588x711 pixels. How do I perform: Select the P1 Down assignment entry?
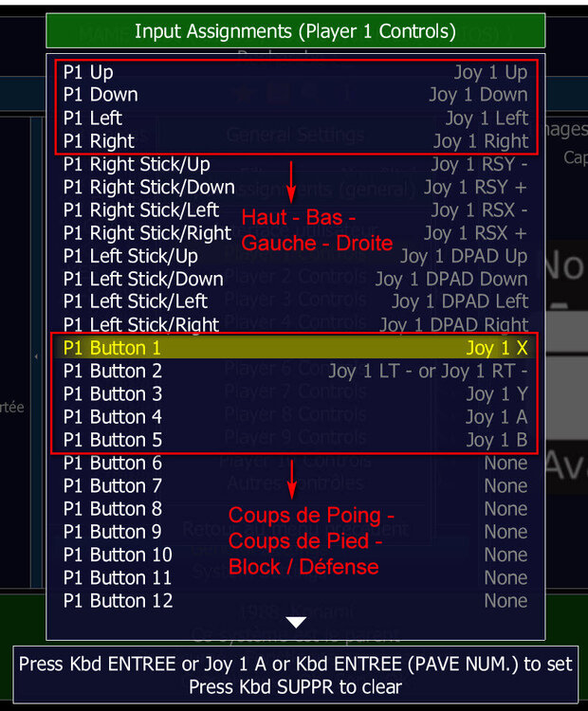(x=295, y=95)
